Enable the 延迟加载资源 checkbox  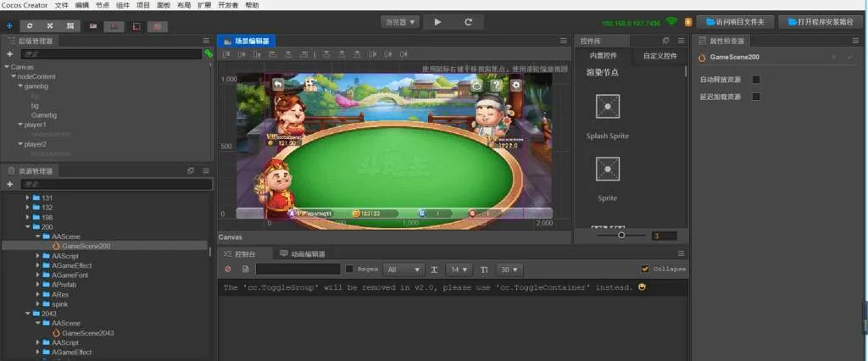point(756,97)
